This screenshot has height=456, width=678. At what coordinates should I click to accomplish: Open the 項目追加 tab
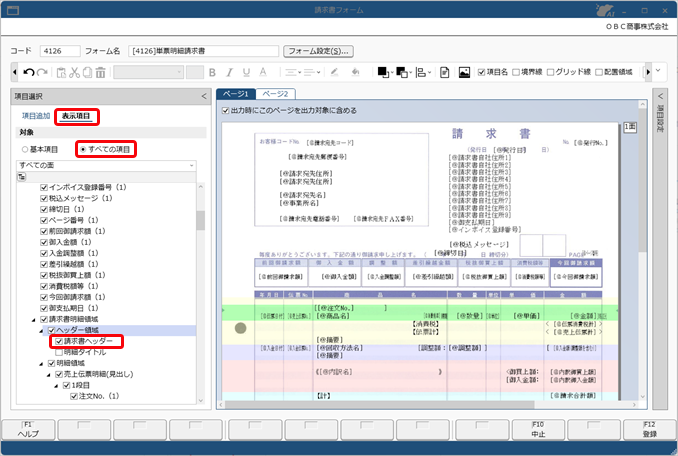(x=36, y=116)
